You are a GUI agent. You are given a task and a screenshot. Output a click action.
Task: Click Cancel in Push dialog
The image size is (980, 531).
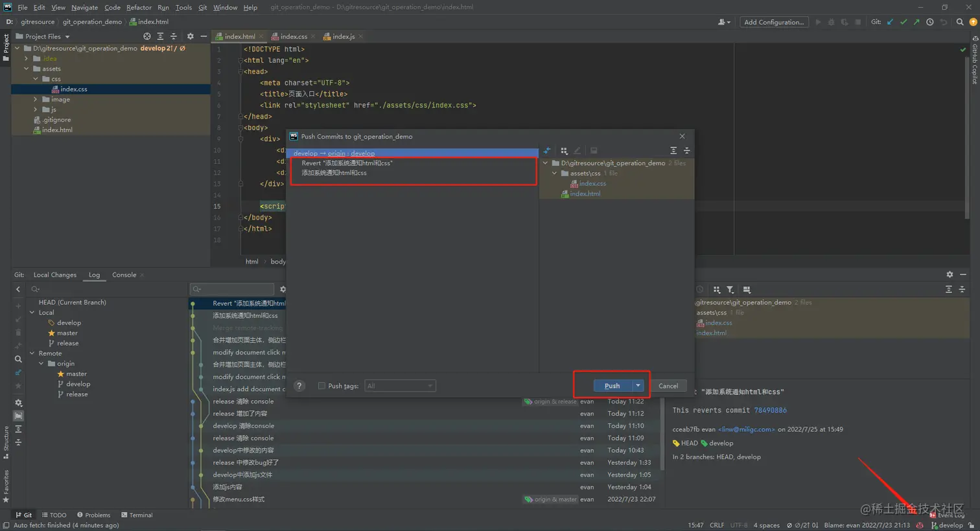point(668,385)
